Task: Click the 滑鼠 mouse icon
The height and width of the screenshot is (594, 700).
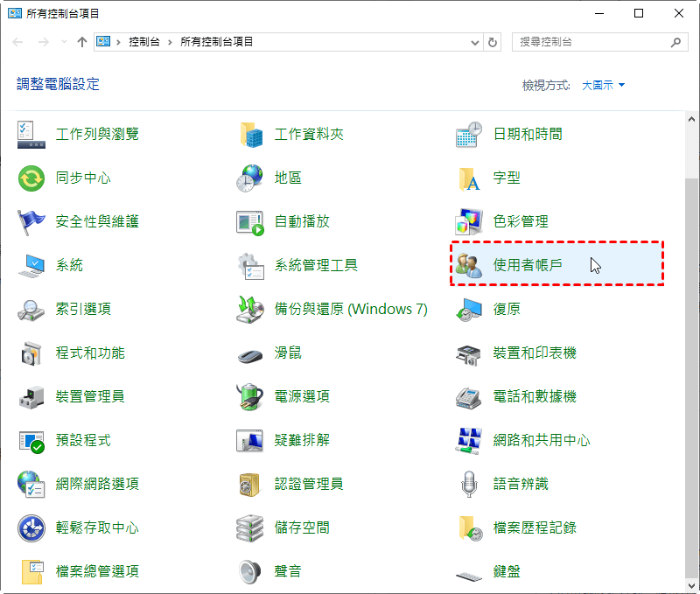Action: (x=250, y=353)
